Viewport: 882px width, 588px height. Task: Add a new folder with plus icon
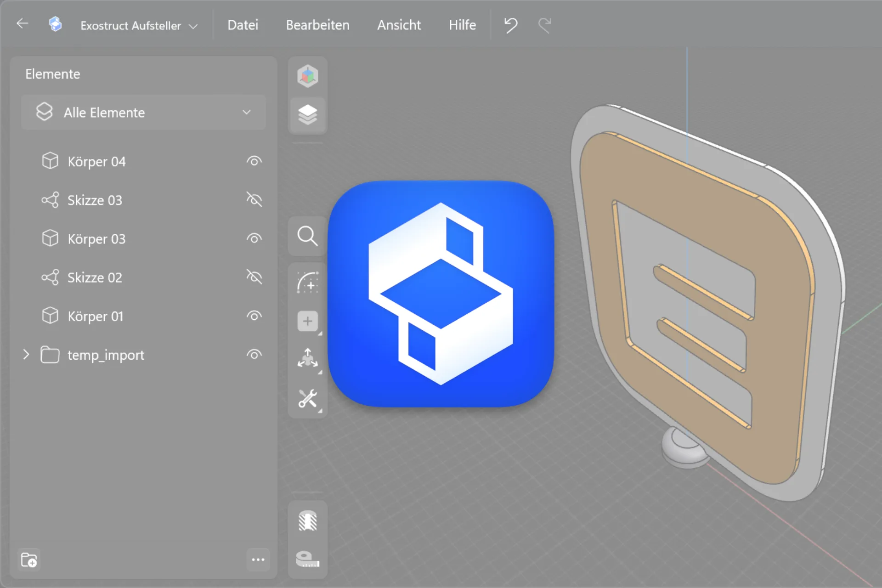29,560
